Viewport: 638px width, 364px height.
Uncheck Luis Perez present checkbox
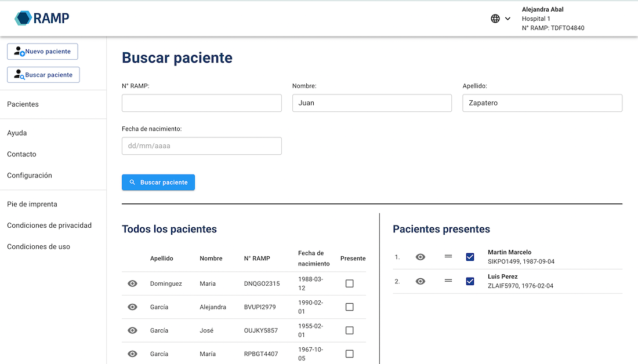tap(470, 282)
